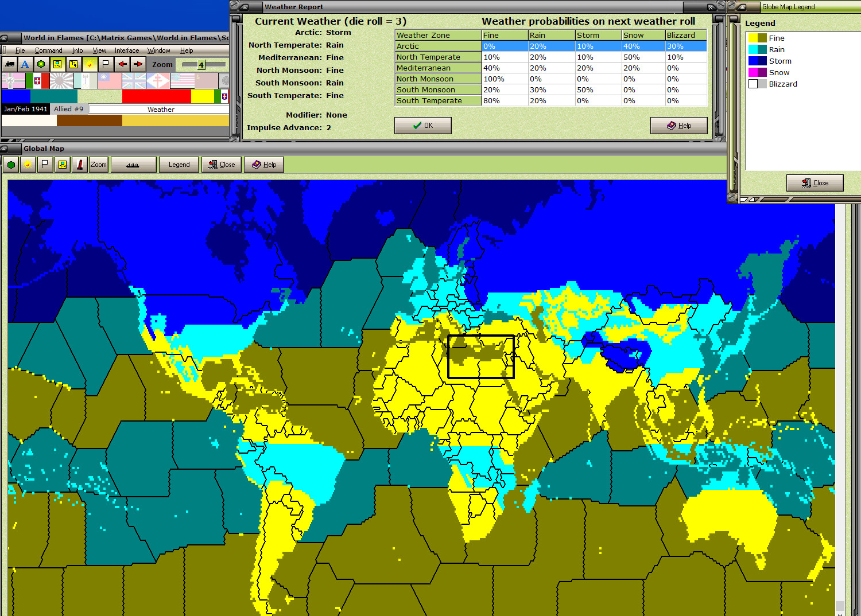Viewport: 861px width, 616px height.
Task: Toggle the sun weather icon in main toolbar
Action: [90, 64]
